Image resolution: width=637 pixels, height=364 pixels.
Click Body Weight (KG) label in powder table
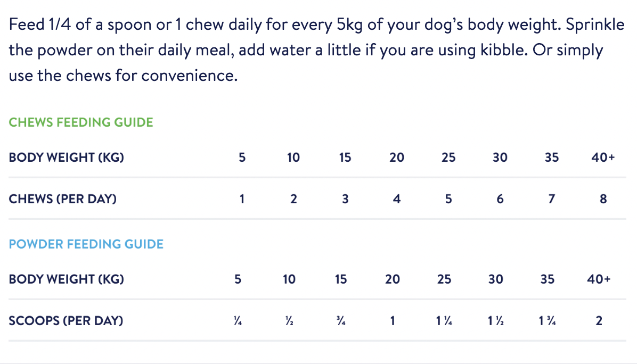click(67, 279)
